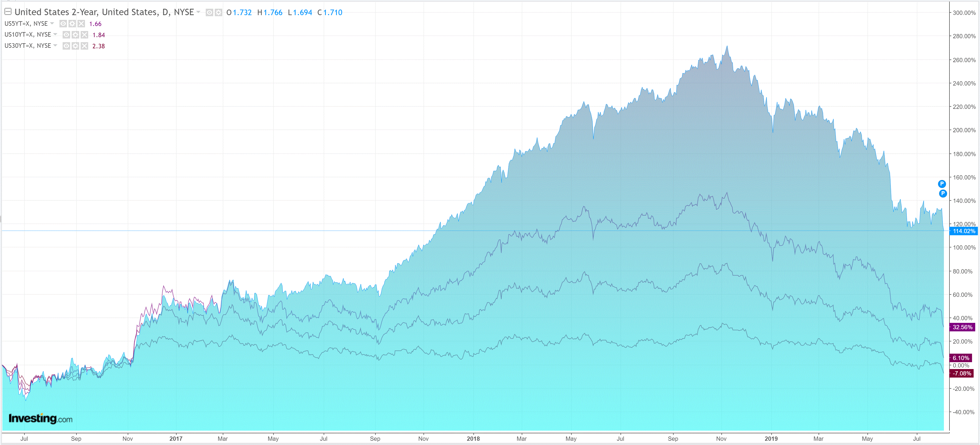The image size is (980, 445).
Task: Open dropdown arrow beside US5YT=X, NYSE
Action: click(52, 23)
